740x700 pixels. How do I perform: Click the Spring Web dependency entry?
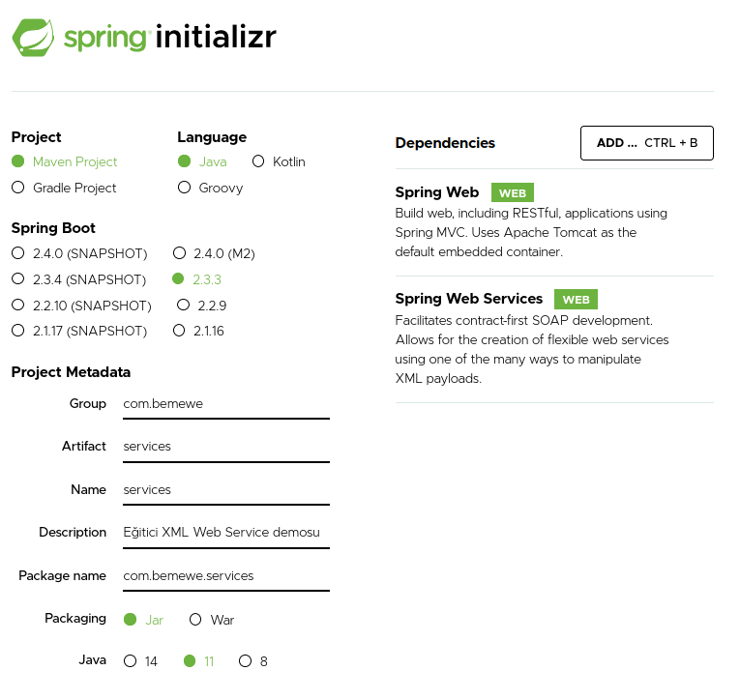(x=437, y=192)
